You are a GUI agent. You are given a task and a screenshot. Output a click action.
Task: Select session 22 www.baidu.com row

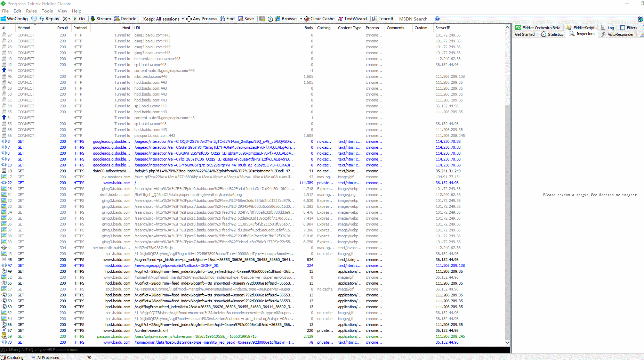click(x=252, y=183)
